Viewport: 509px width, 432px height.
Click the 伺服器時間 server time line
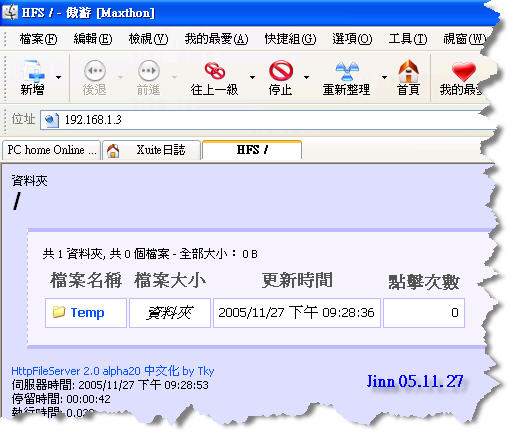110,385
